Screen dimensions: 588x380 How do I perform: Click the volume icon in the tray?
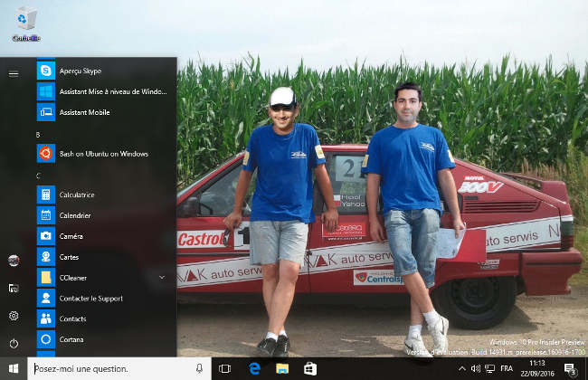point(475,369)
